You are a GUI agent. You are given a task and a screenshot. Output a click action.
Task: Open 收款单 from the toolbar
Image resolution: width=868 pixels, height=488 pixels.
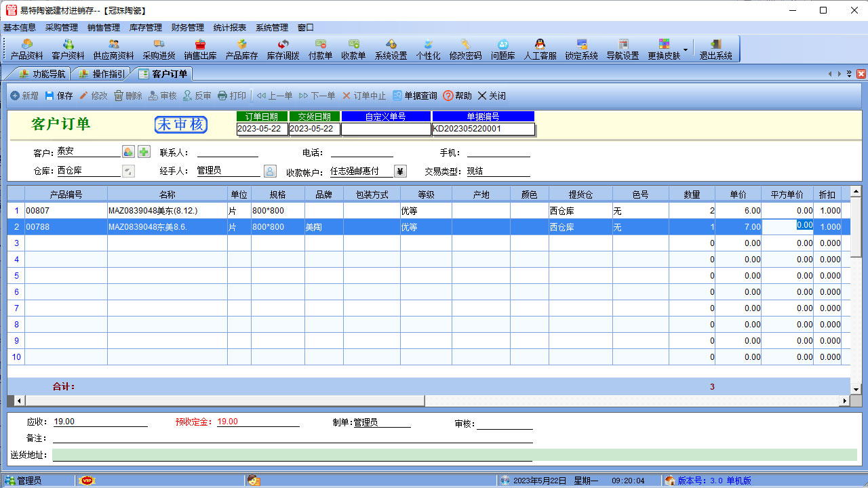(353, 49)
